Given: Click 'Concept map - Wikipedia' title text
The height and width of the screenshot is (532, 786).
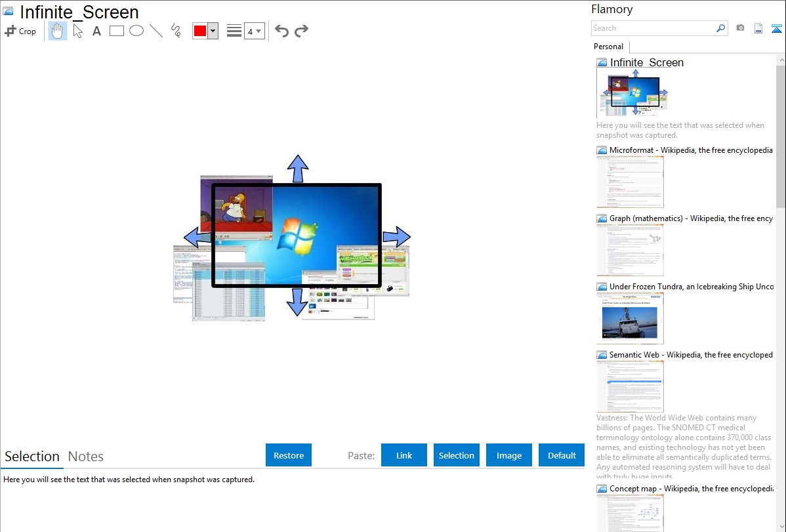Looking at the screenshot, I should (691, 488).
